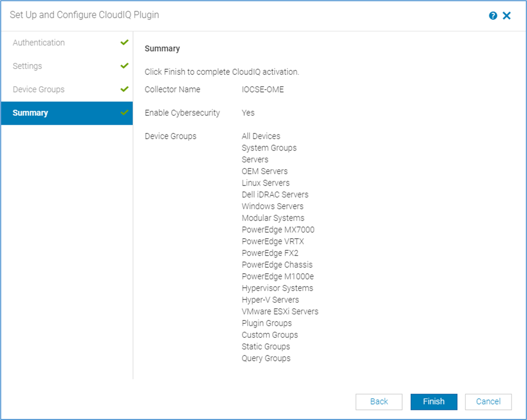
Task: Select the highlighted Summary step
Action: 30,113
